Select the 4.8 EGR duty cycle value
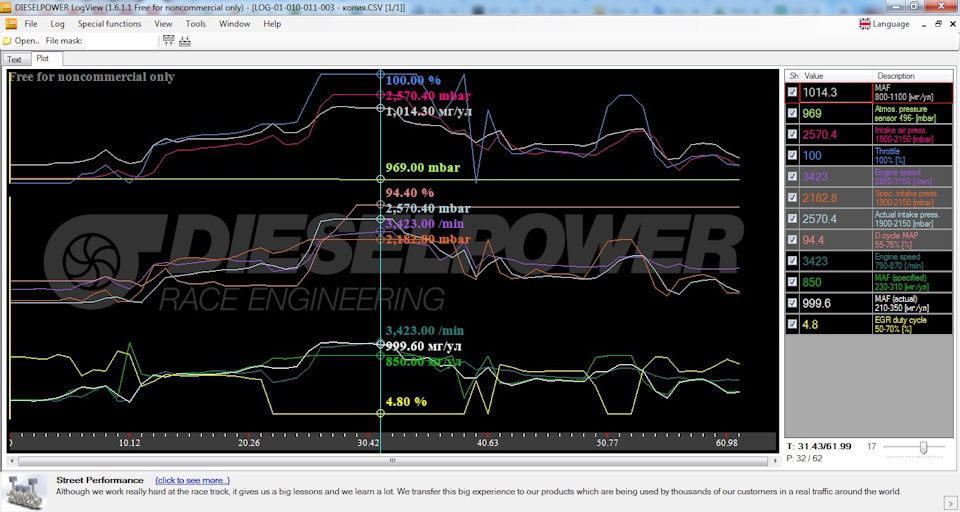The width and height of the screenshot is (960, 512). pos(836,324)
